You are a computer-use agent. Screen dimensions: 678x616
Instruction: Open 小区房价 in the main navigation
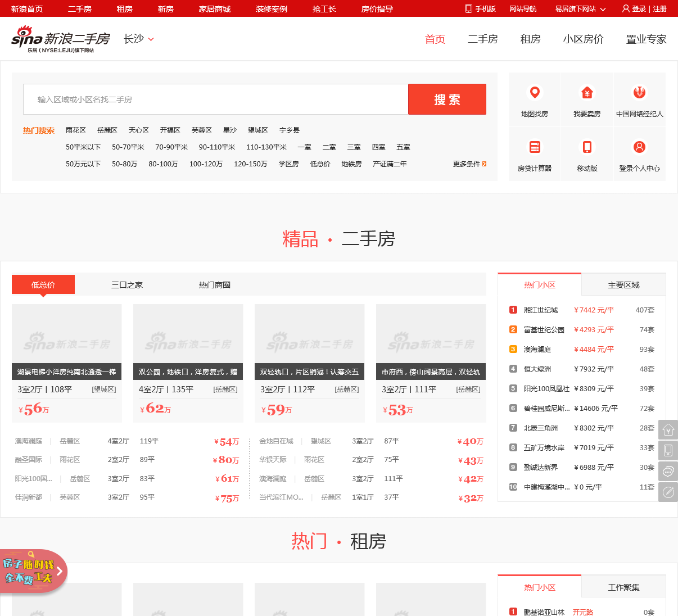click(584, 39)
